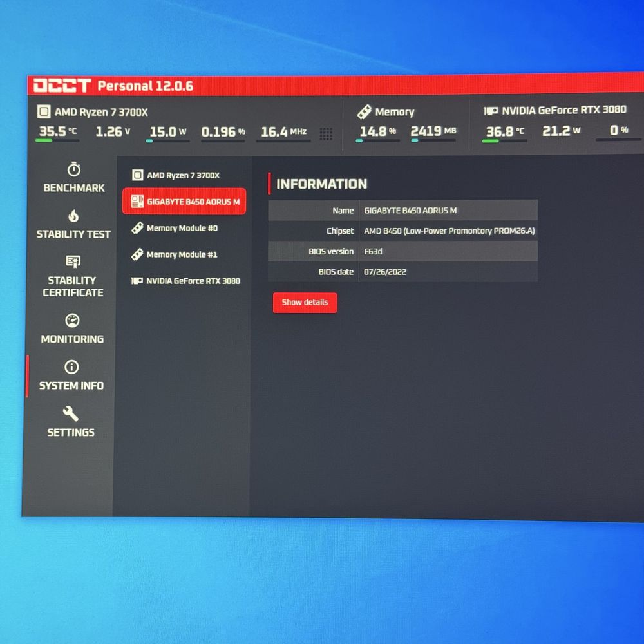The height and width of the screenshot is (644, 644).
Task: Click the SETTINGS menu label
Action: (x=71, y=433)
